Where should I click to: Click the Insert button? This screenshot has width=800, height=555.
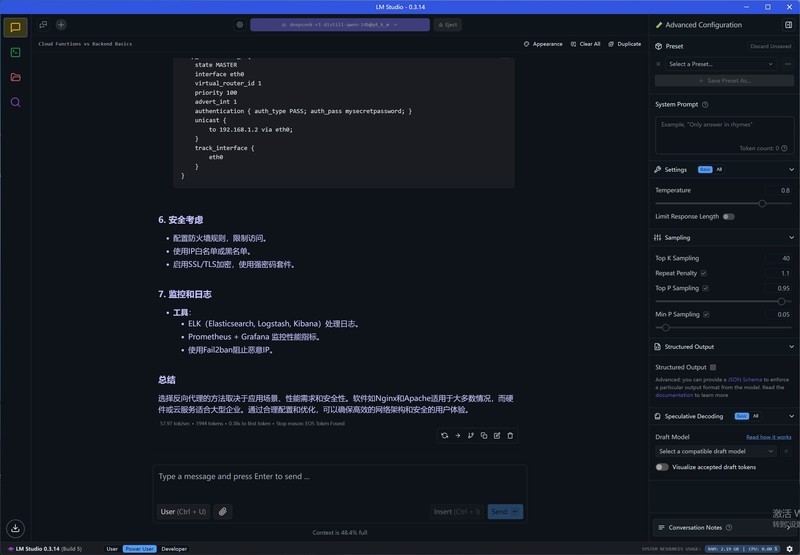457,512
